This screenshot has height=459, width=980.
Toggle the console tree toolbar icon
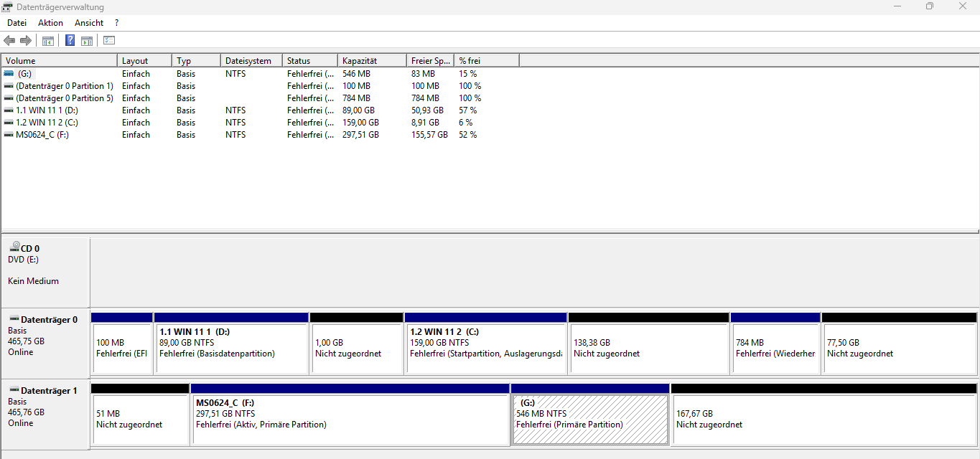(x=48, y=40)
